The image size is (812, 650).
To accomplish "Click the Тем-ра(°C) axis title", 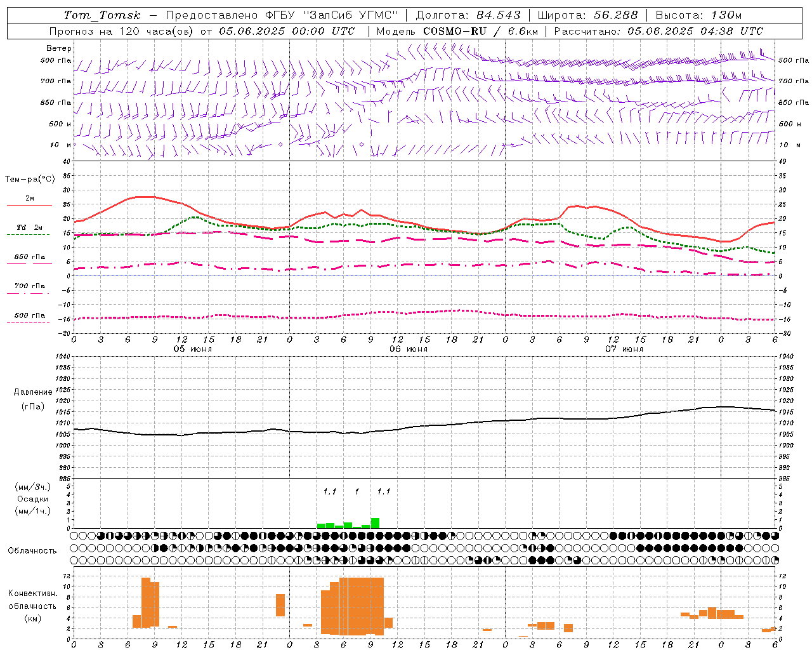I will 30,180.
